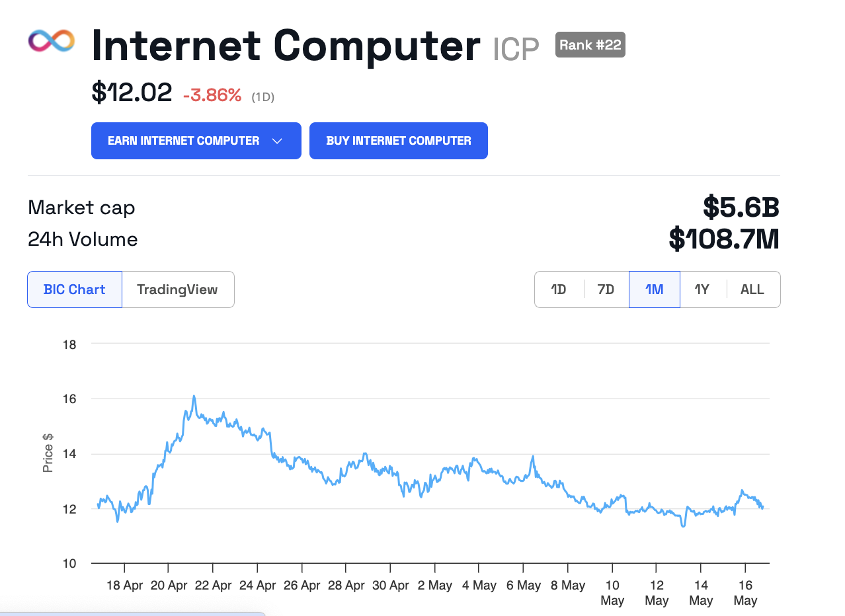This screenshot has height=616, width=845.
Task: Click the -3.86% price change indicator
Action: point(212,96)
